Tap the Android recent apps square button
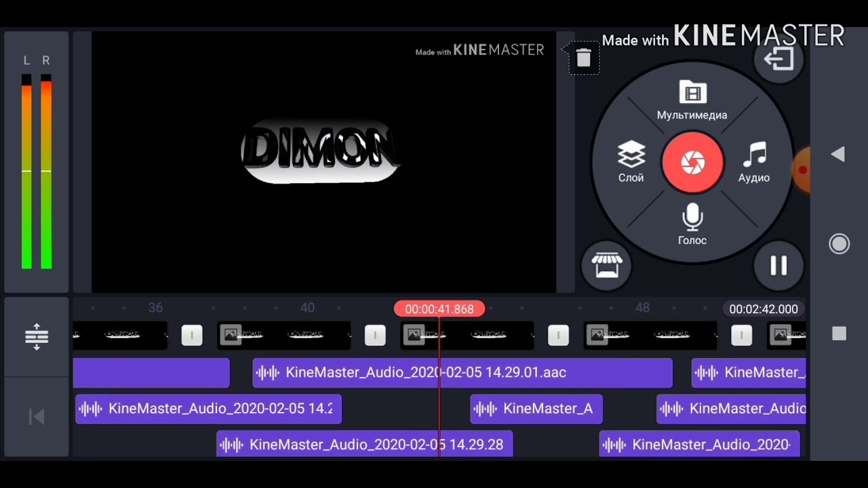Viewport: 868px width, 488px height. (839, 333)
